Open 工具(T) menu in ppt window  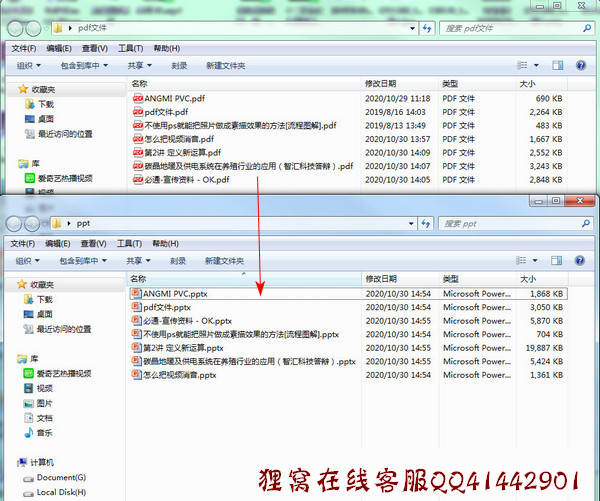click(131, 243)
